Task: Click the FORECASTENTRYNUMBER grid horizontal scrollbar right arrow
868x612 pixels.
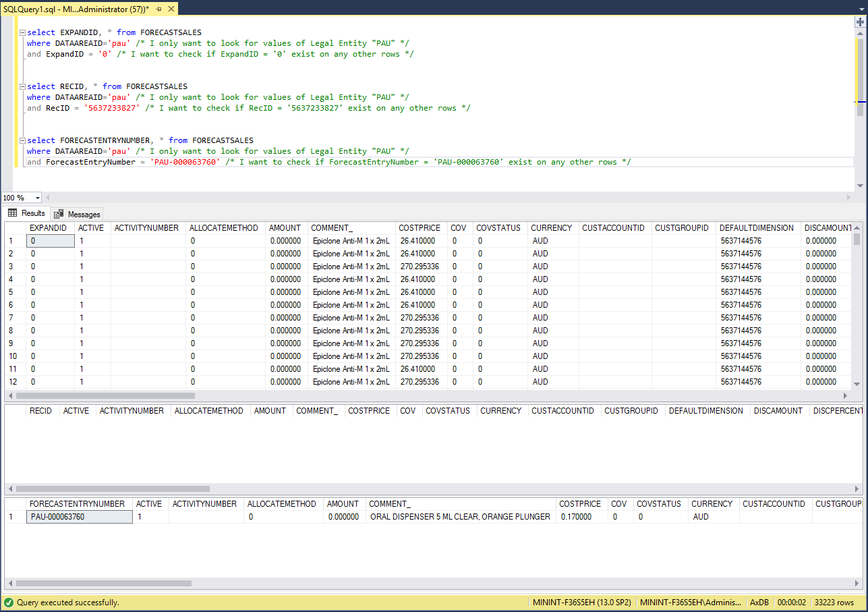Action: (x=857, y=583)
